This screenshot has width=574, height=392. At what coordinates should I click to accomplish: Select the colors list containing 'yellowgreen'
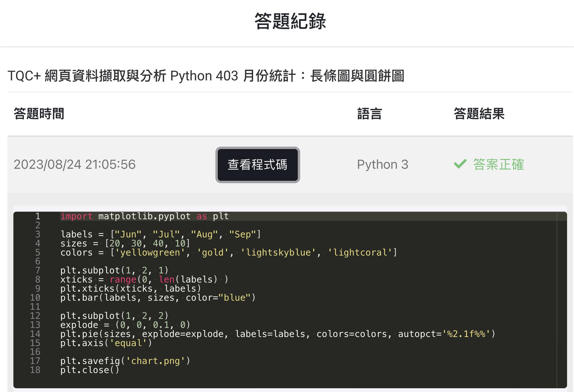(228, 252)
